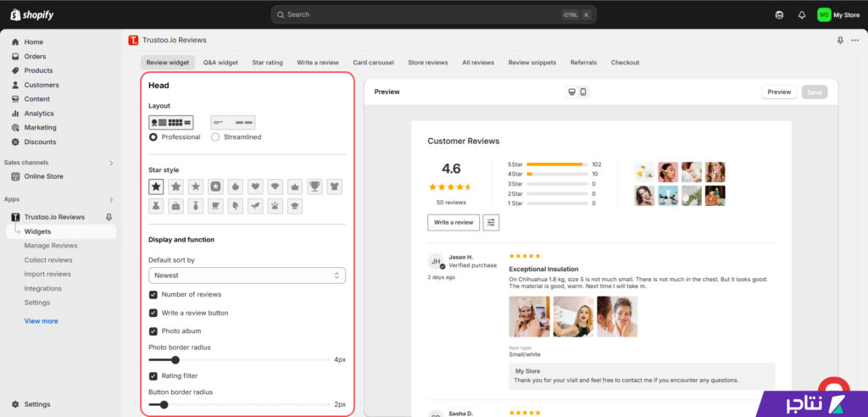Image resolution: width=868 pixels, height=417 pixels.
Task: Choose the handbag rating icon style
Action: pyautogui.click(x=176, y=207)
